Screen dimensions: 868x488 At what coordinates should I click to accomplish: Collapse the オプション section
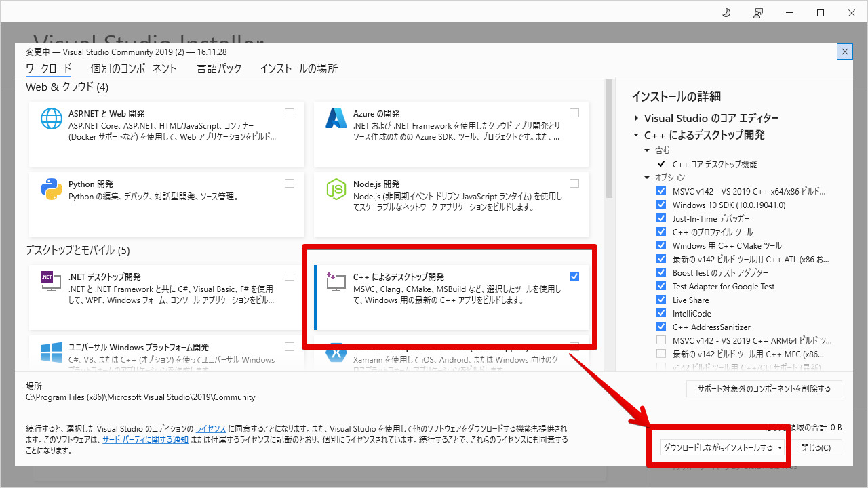(647, 178)
